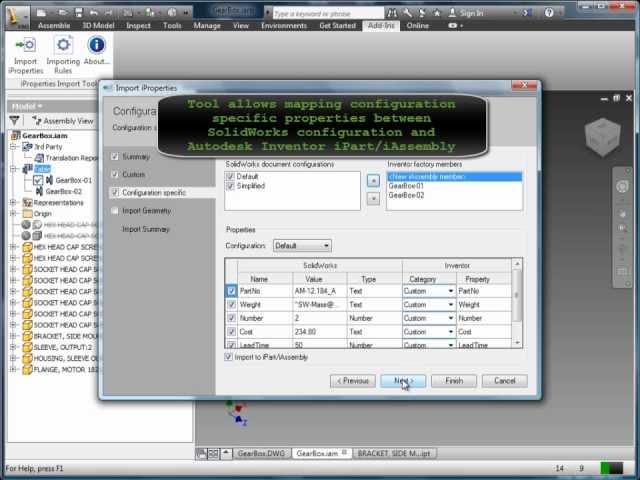The height and width of the screenshot is (480, 640).
Task: Toggle the Custom checkbox in dialog sidebar
Action: point(115,174)
